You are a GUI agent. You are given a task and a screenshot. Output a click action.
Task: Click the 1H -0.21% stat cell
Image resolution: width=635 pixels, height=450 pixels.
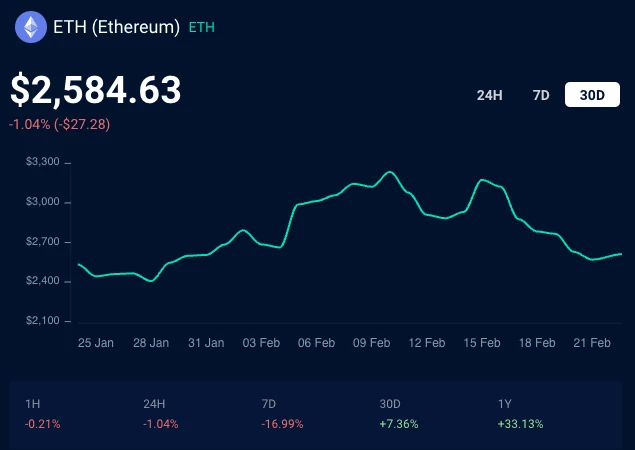pos(43,414)
